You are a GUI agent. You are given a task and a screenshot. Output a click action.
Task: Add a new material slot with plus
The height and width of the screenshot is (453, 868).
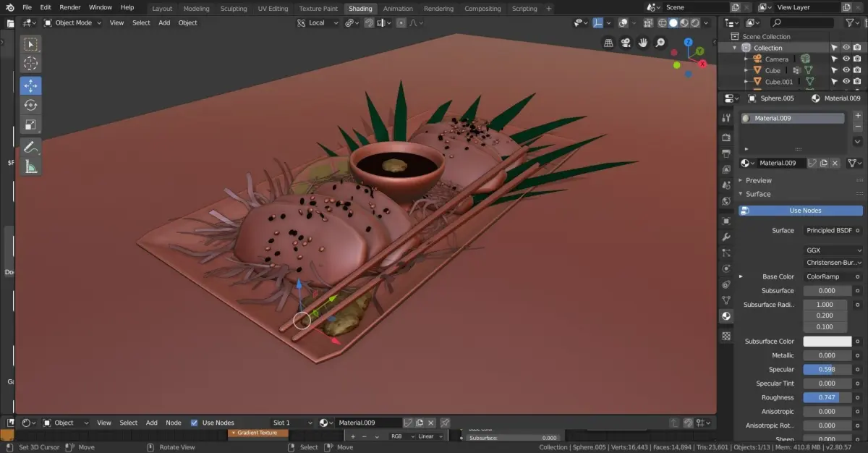(x=858, y=116)
